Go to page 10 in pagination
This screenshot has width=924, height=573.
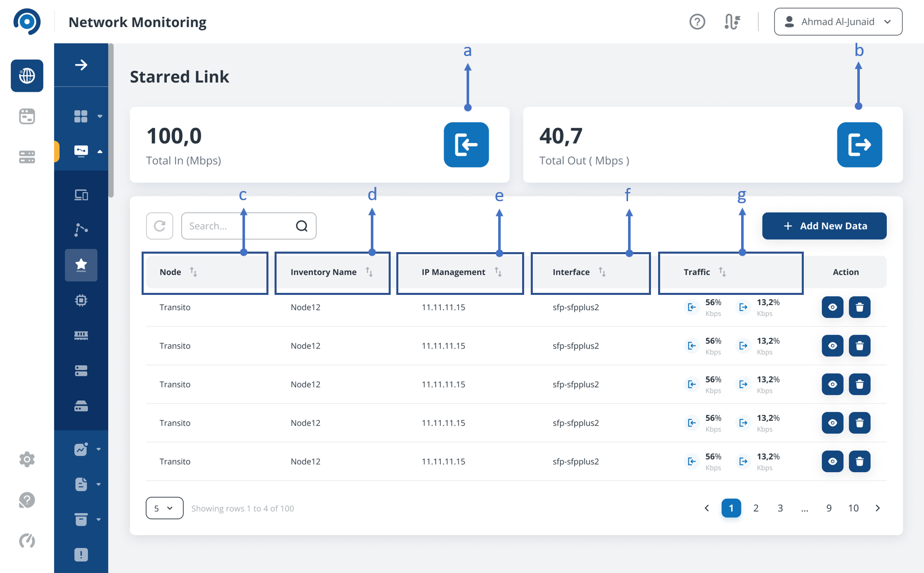point(853,508)
